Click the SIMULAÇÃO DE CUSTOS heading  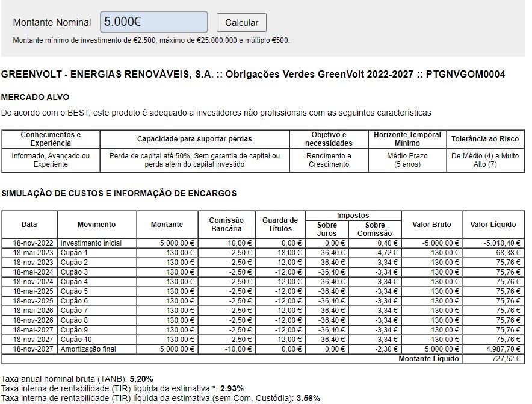coord(119,193)
